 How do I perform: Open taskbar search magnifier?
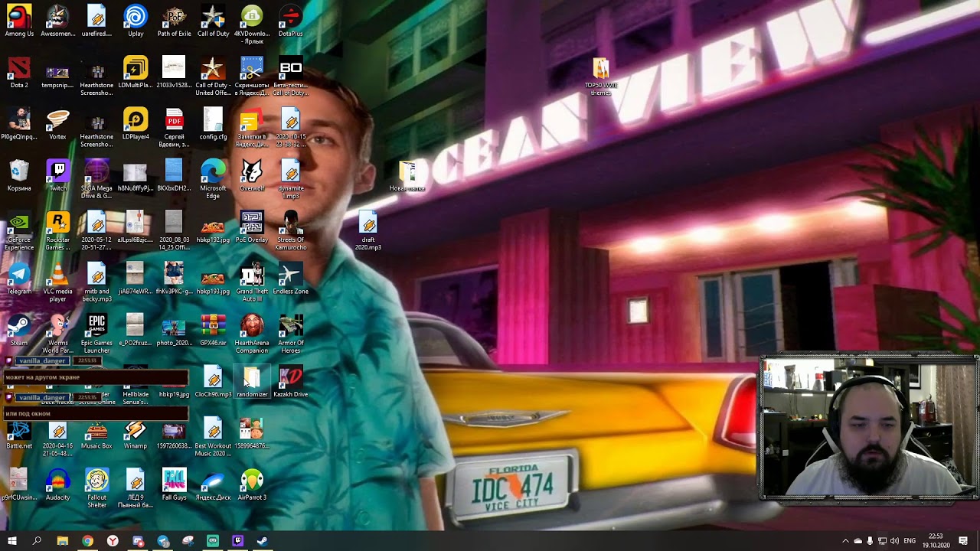(37, 541)
